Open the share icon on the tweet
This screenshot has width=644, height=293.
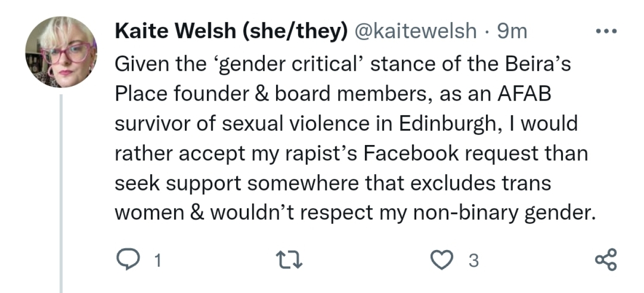coord(606,259)
